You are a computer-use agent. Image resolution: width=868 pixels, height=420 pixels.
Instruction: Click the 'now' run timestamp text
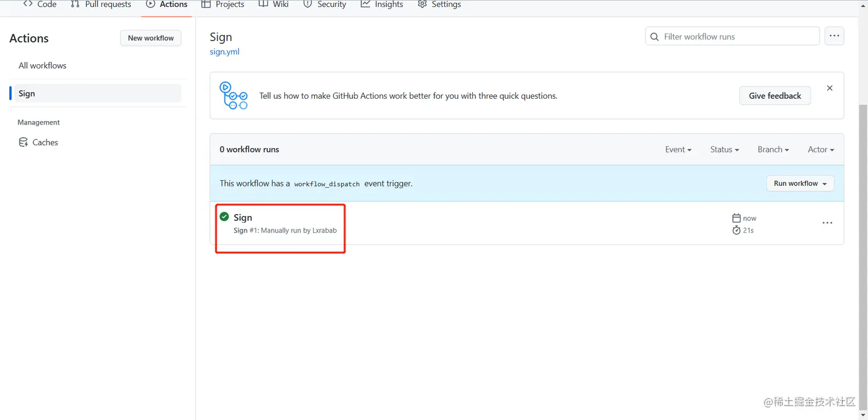point(750,219)
